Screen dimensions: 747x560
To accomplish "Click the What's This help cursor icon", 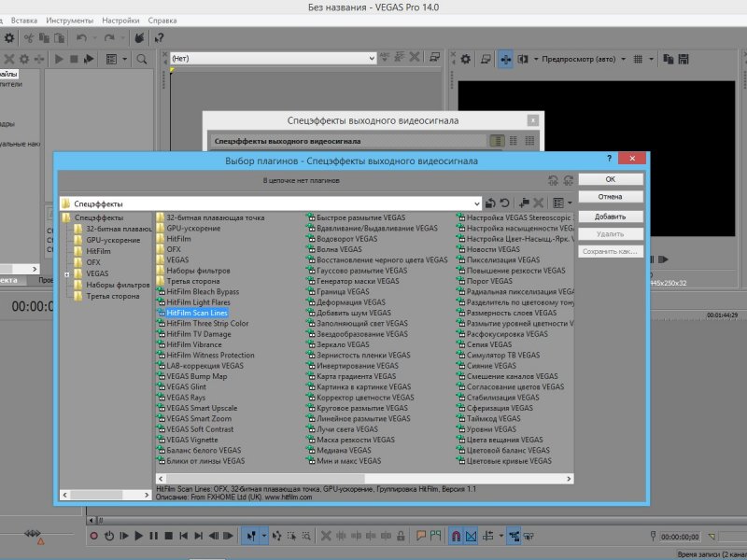I will [159, 38].
